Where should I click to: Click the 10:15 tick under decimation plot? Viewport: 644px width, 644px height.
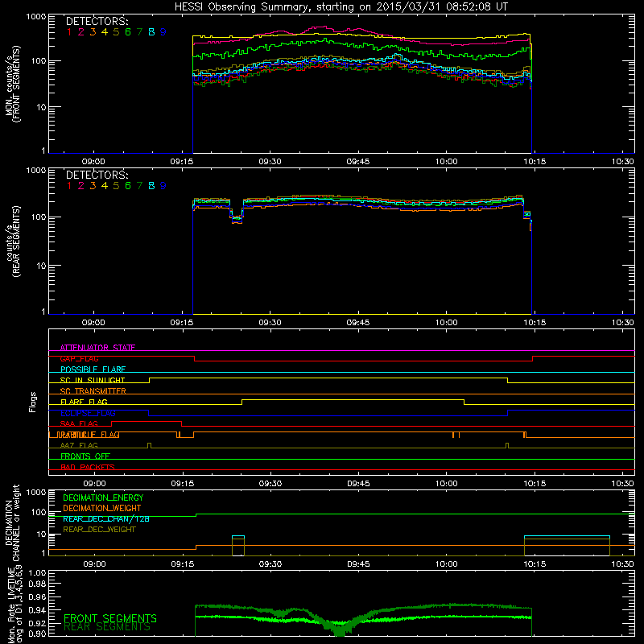tap(535, 564)
